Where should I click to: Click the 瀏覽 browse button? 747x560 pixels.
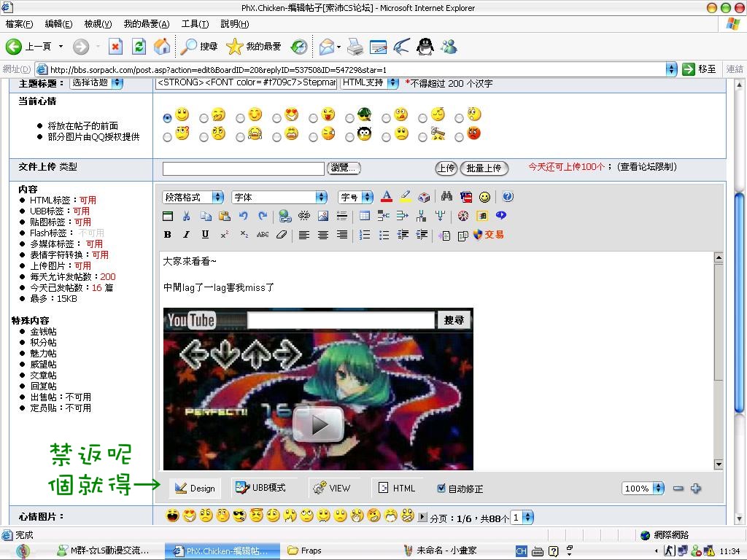[344, 168]
